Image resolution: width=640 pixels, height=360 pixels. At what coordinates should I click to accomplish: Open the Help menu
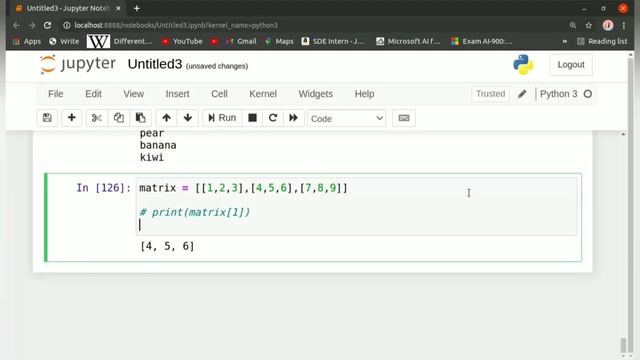click(x=364, y=94)
